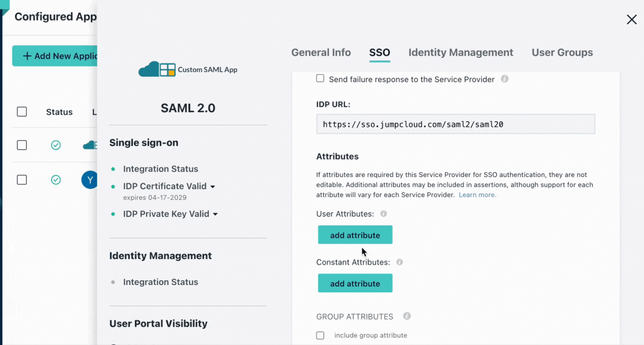Click the first row green status checkmark
Screen dimensions: 644x345
(56, 145)
